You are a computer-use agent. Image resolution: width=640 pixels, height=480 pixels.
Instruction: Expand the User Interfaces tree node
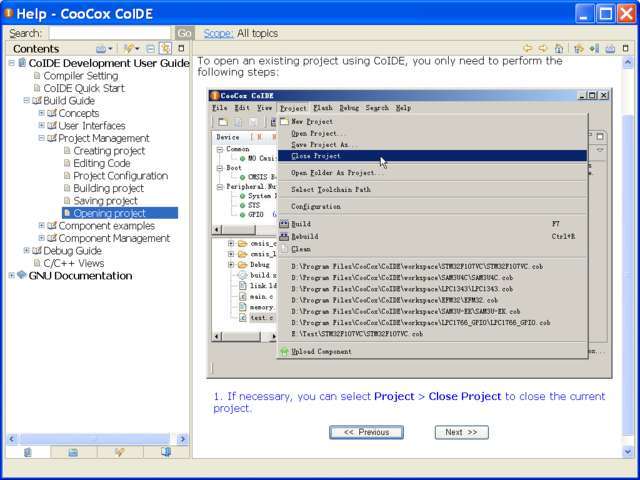point(42,125)
